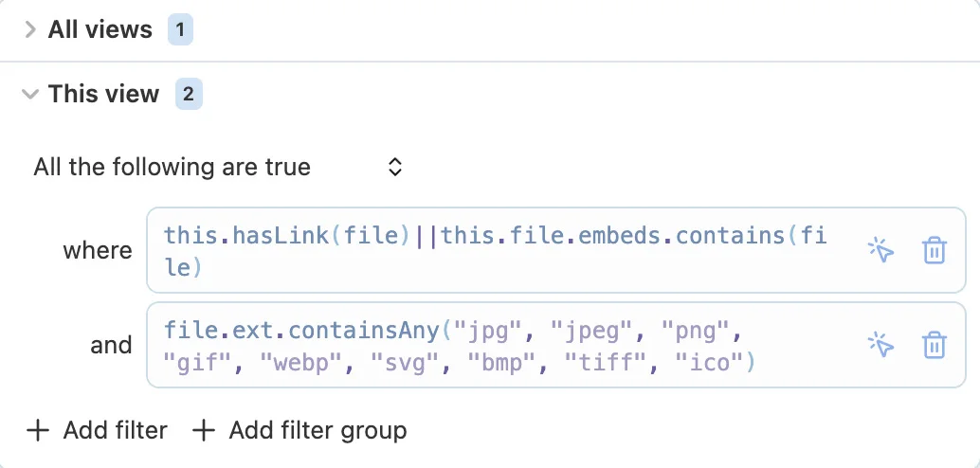This screenshot has height=468, width=980.
Task: Click the count badge beside All views
Action: pyautogui.click(x=180, y=29)
